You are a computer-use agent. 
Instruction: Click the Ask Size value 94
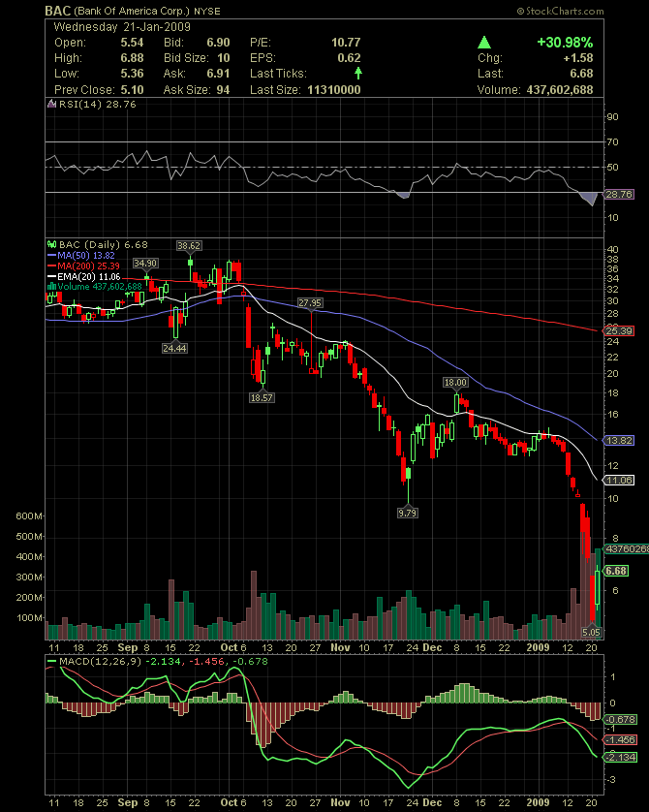pos(223,89)
